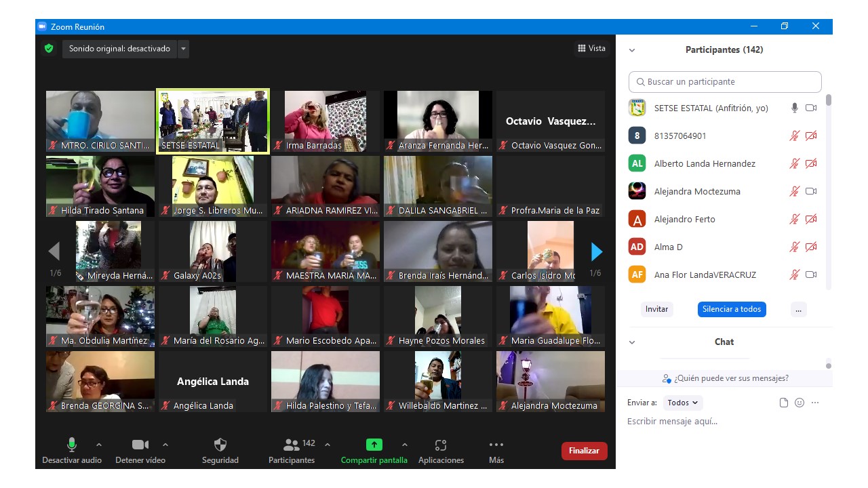
Task: Click the Buscar un participante search field
Action: (725, 81)
